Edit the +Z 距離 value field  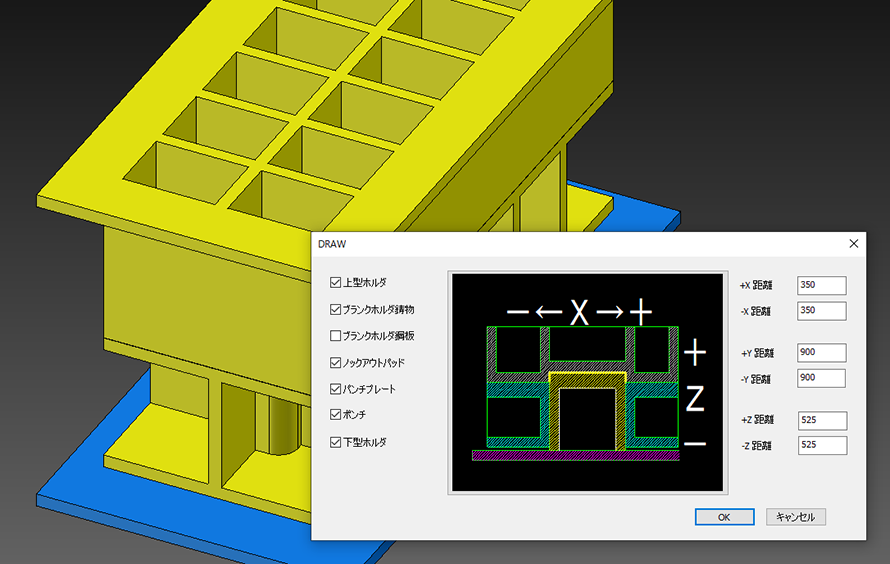pos(821,420)
